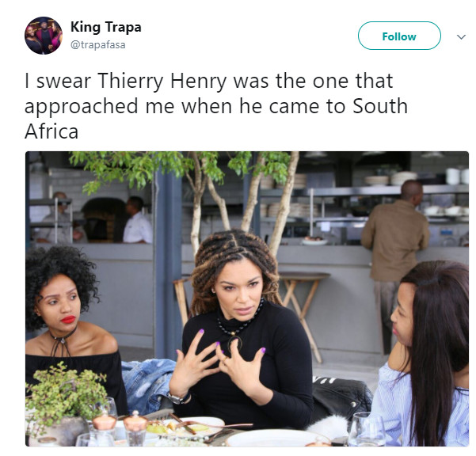Open the King Trapa display name
This screenshot has width=476, height=456.
106,27
